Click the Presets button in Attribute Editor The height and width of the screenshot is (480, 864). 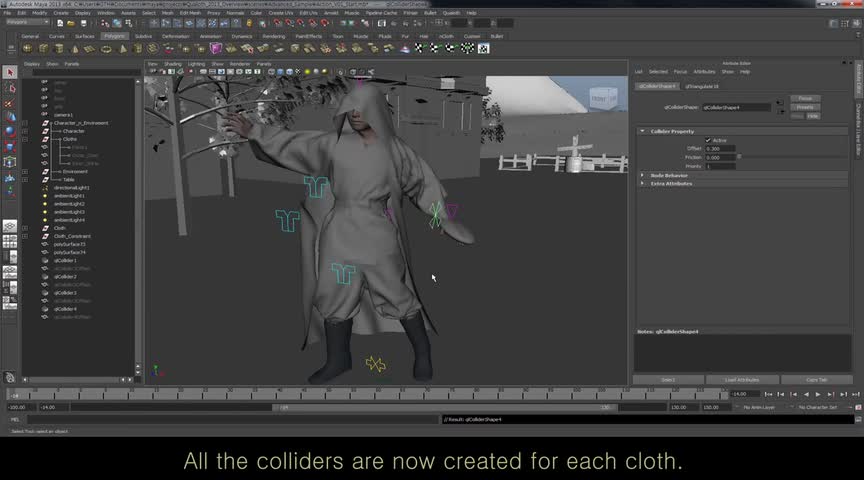[805, 107]
